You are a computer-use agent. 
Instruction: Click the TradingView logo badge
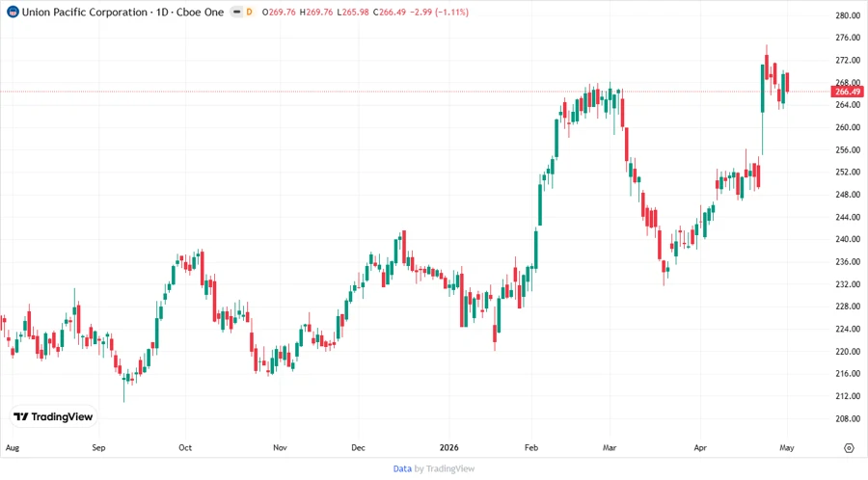53,417
